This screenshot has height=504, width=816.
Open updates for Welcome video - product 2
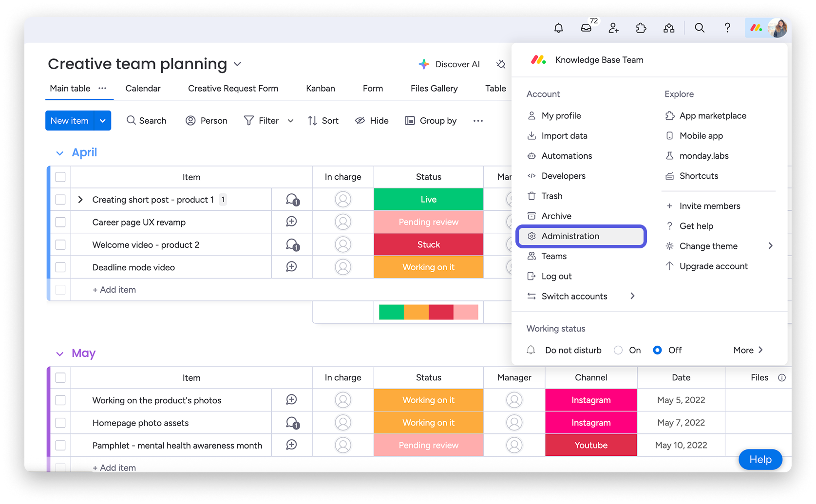(292, 245)
